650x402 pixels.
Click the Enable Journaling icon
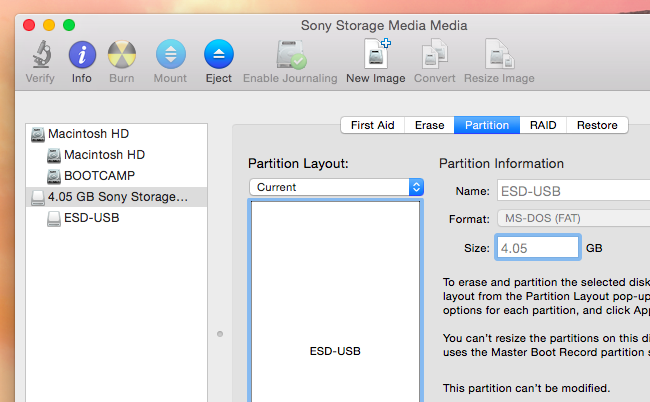point(292,55)
